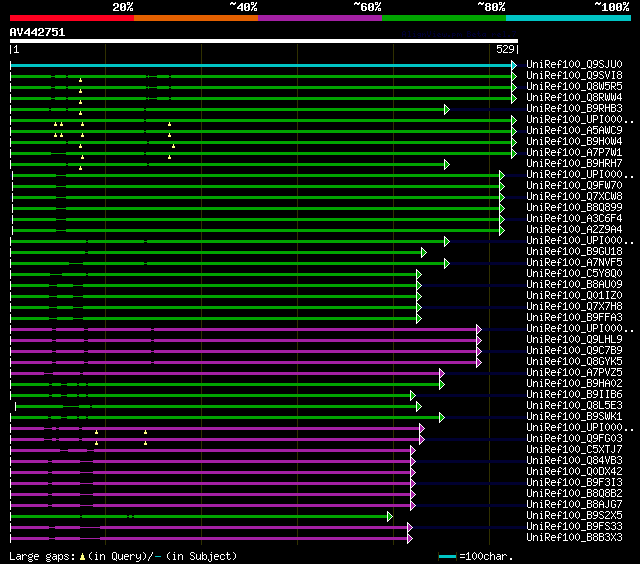Click arrowhead ending the UniRef100_B9GU18 alignment
Viewport: 640px width, 564px height.
coord(424,252)
